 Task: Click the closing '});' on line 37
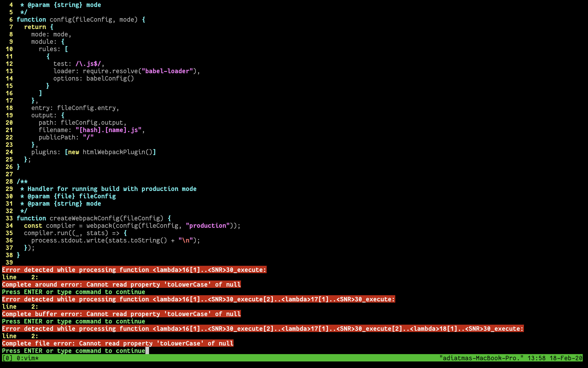point(29,248)
